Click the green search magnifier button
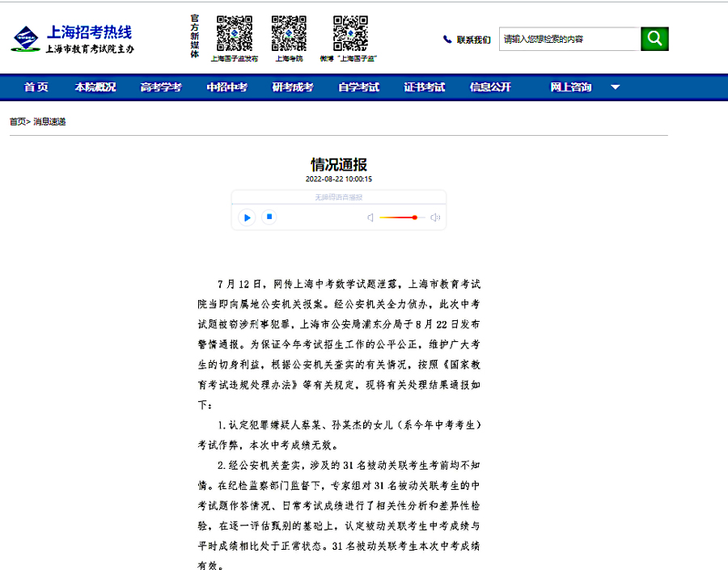This screenshot has width=728, height=570. [654, 39]
